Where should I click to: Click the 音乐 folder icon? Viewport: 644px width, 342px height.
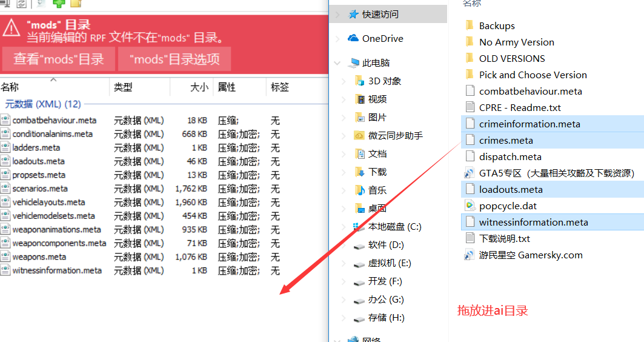360,190
